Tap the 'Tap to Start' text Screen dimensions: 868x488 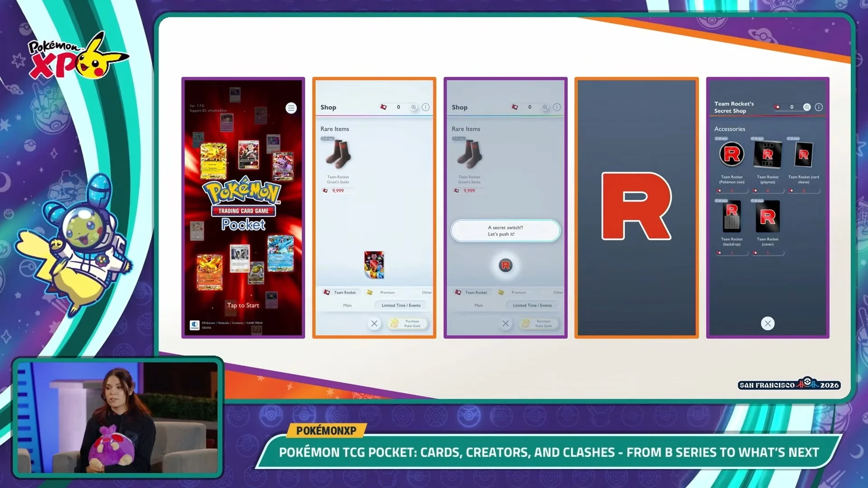(x=243, y=305)
